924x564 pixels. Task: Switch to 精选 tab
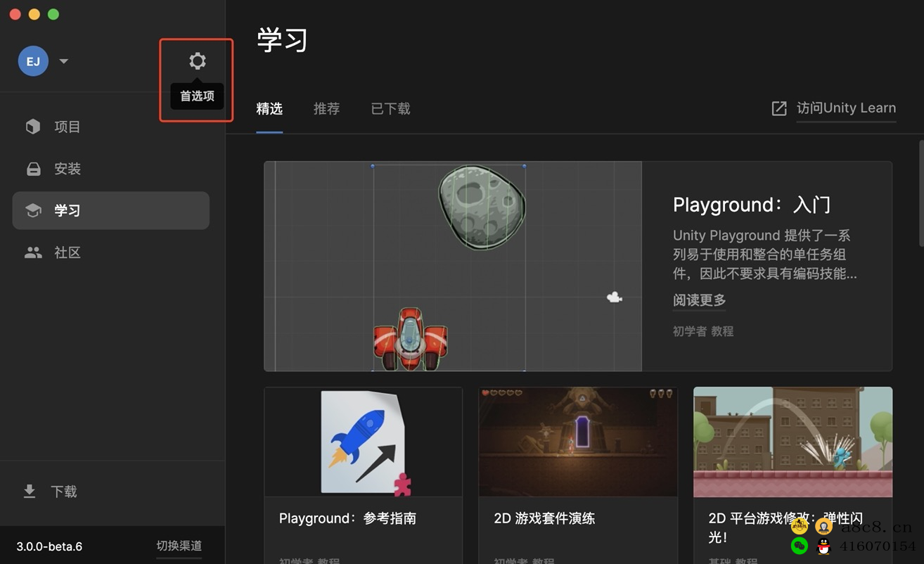269,109
